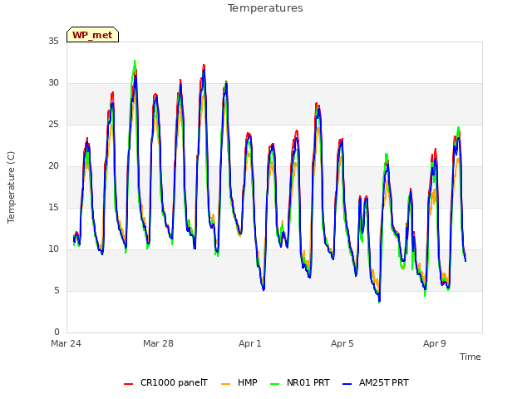The height and width of the screenshot is (399, 532).
Task: Click the 30 y-axis label
Action: click(x=53, y=83)
